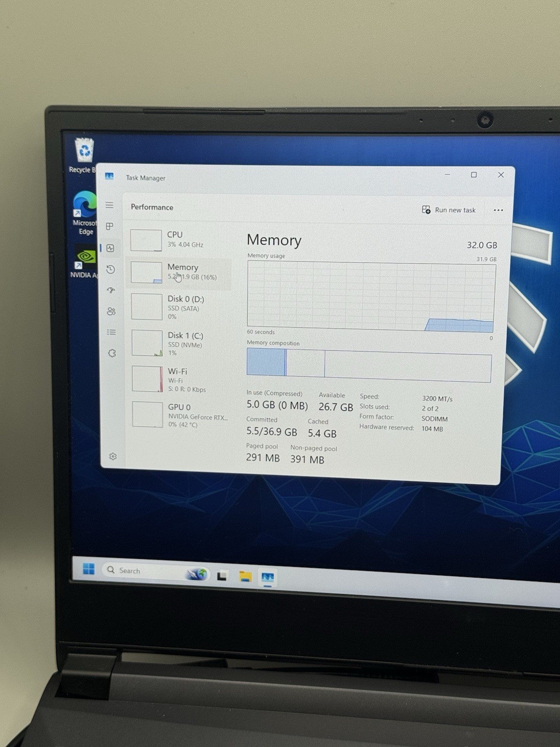Click the In use value 5.0 GB (0 MB)

pos(277,405)
